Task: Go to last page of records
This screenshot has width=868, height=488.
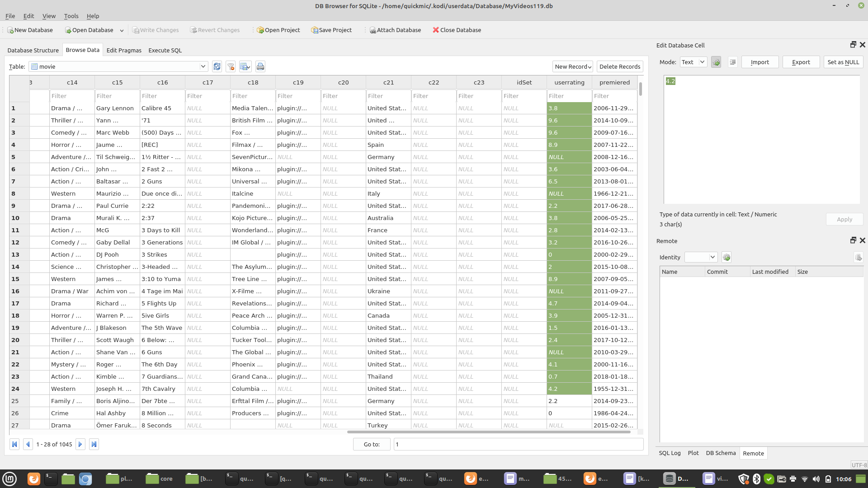Action: pyautogui.click(x=94, y=444)
